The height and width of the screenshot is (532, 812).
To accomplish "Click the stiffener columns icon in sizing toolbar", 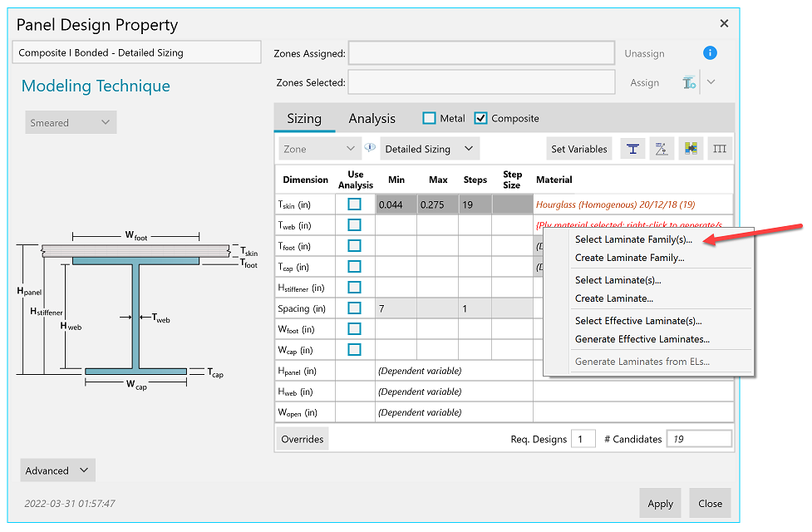I will [719, 149].
